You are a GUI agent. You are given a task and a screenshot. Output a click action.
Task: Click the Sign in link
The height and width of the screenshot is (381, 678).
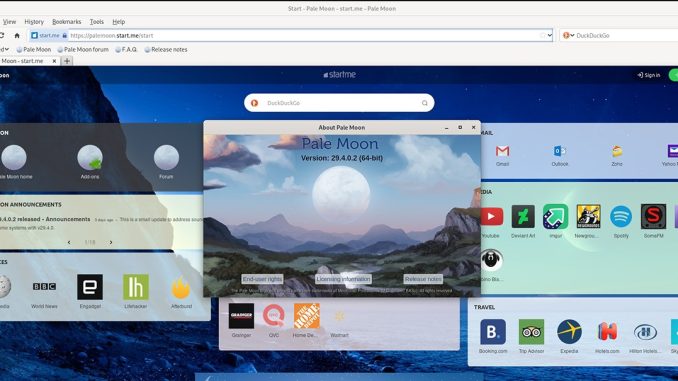click(x=649, y=75)
